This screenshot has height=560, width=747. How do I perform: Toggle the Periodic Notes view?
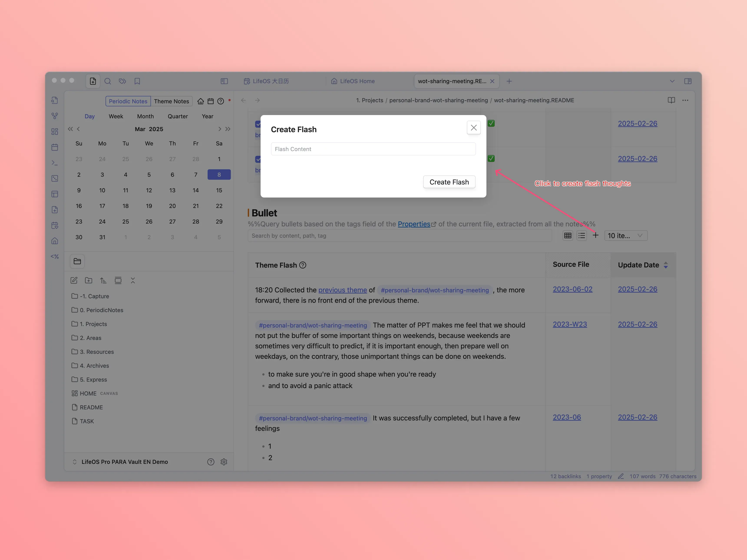click(x=128, y=101)
